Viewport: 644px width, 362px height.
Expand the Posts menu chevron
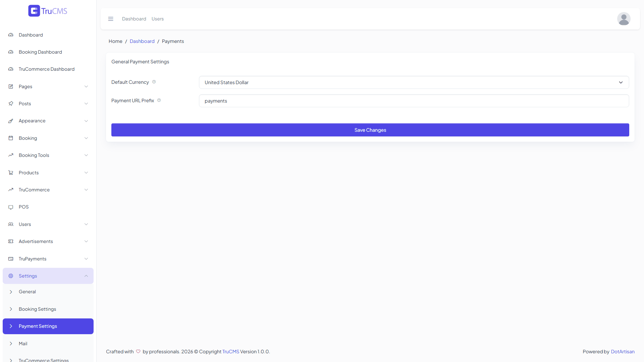click(x=86, y=104)
